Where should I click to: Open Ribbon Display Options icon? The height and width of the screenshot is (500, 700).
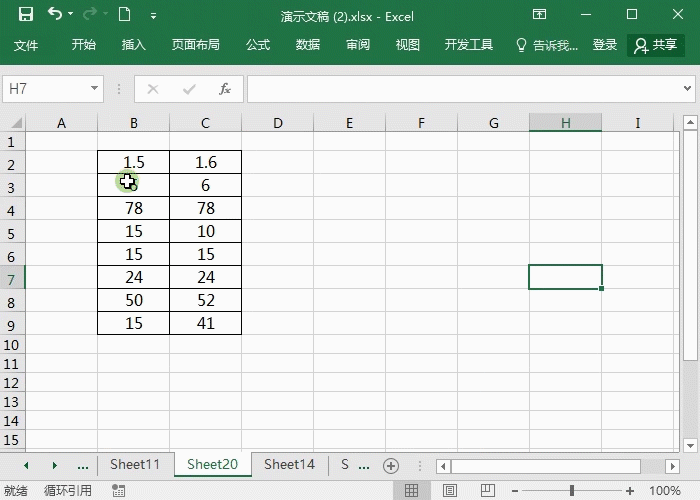click(539, 14)
